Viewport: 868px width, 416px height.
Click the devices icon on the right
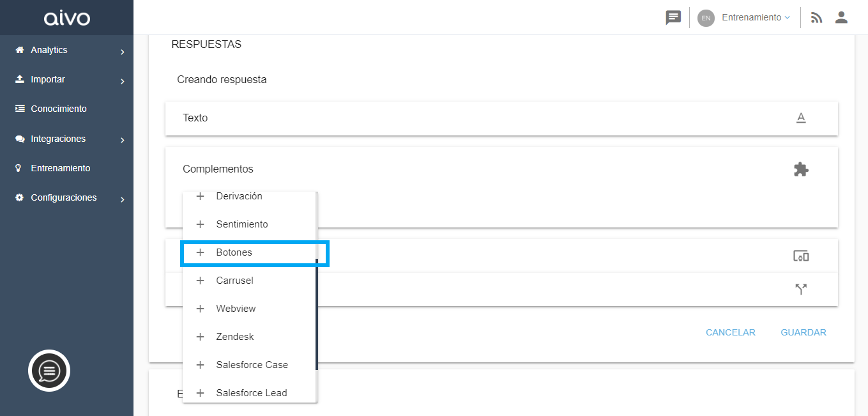pos(801,256)
